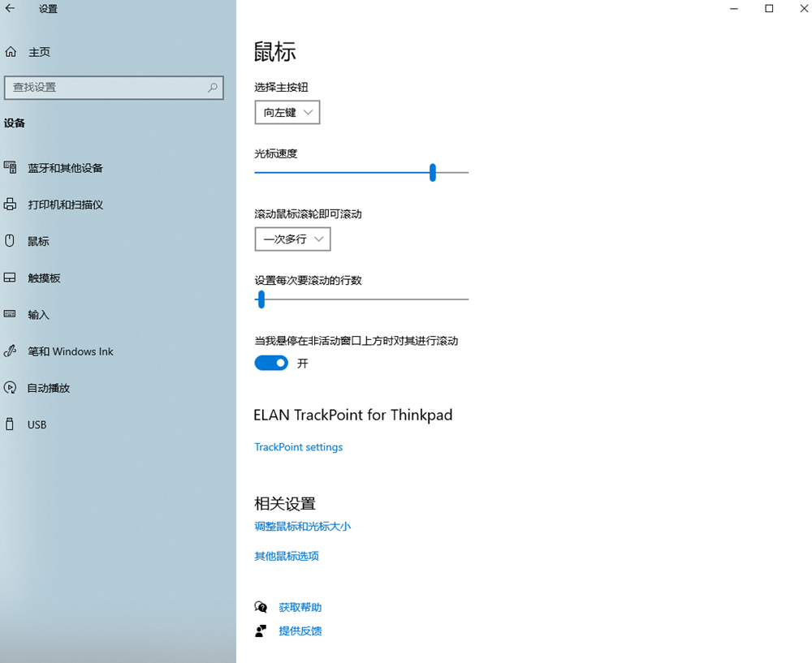Click the pen icon for 笔和 Windows Ink
Screen dimensions: 812x663
click(11, 351)
